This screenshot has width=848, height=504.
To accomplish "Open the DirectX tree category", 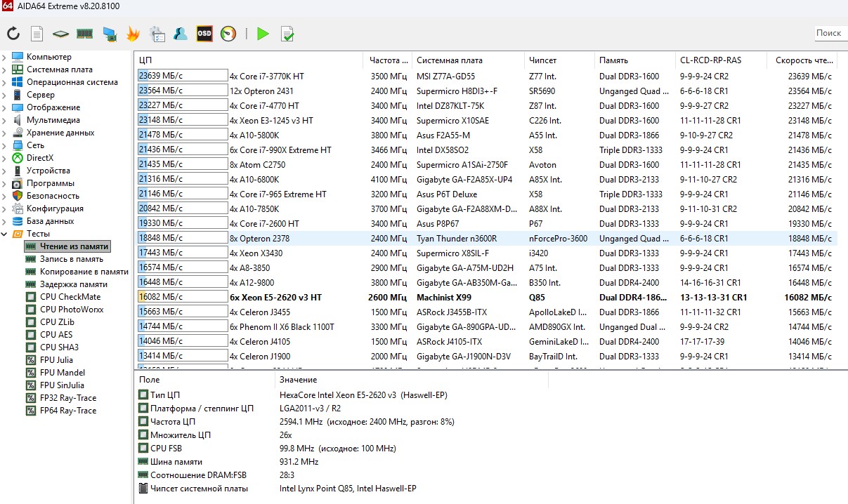I will 40,158.
